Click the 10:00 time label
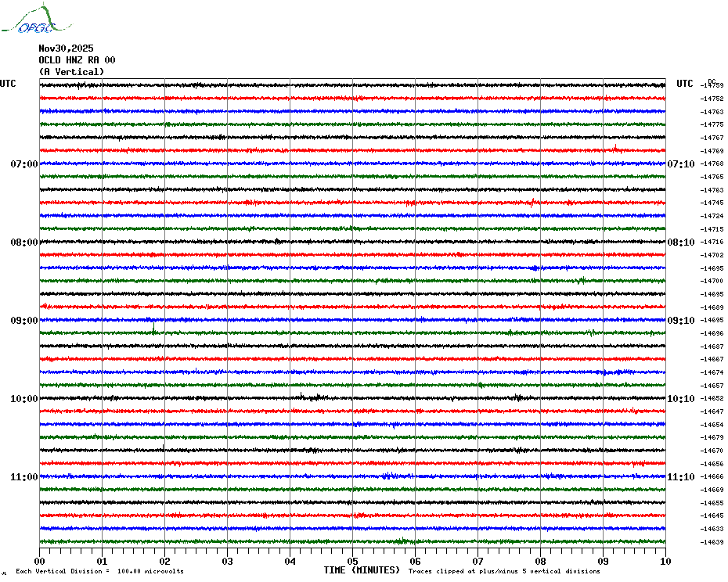This screenshot has width=728, height=582. (x=24, y=399)
